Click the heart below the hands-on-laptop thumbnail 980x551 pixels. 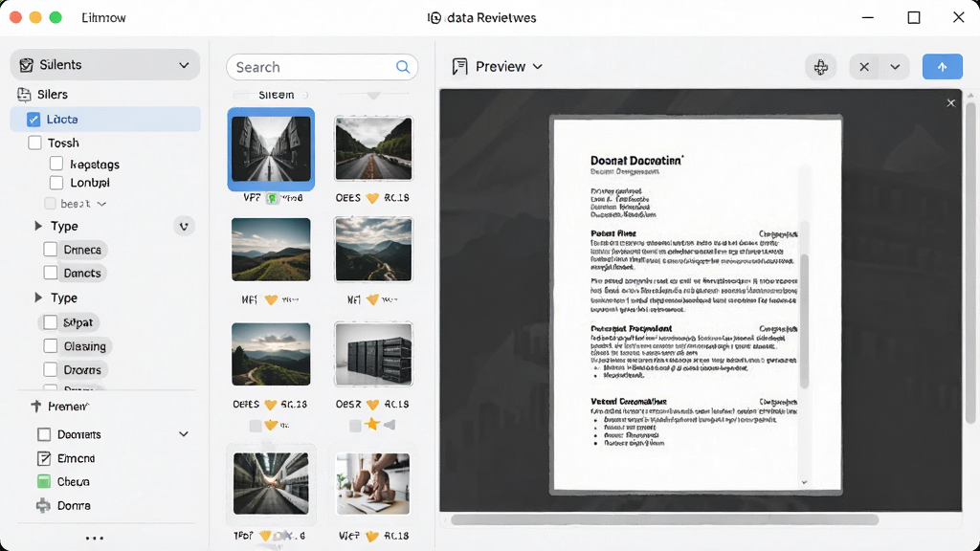(372, 536)
